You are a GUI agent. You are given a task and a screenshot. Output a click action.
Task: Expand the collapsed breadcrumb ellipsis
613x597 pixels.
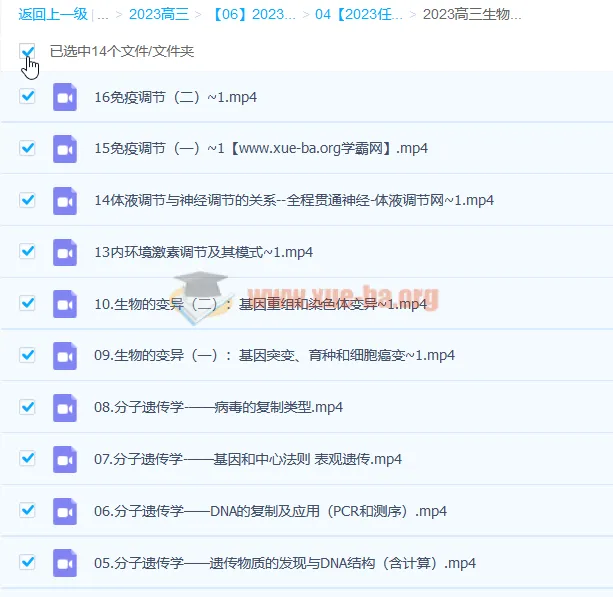coord(103,15)
